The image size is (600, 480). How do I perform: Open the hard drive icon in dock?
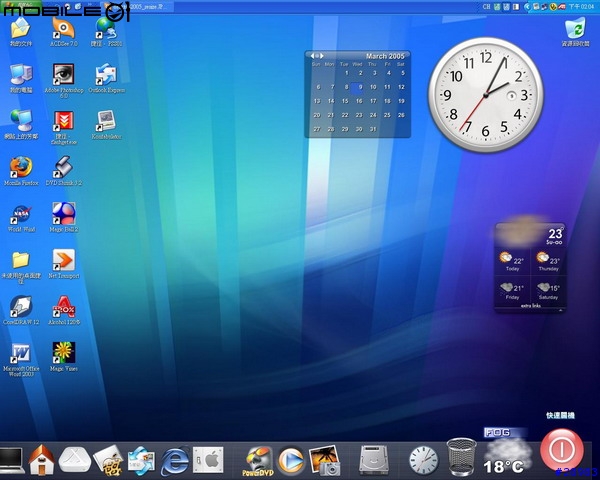[x=374, y=460]
